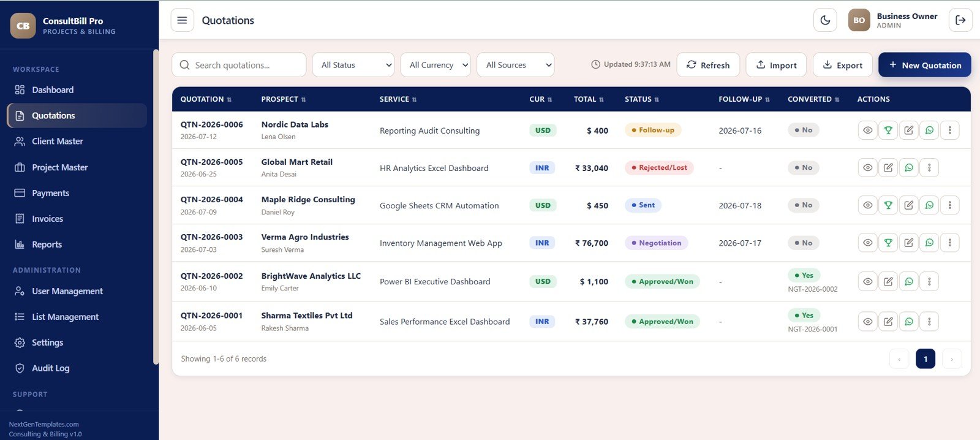Edit the Sharma Textiles Pvt Ltd quotation
Image resolution: width=980 pixels, height=440 pixels.
coord(888,321)
